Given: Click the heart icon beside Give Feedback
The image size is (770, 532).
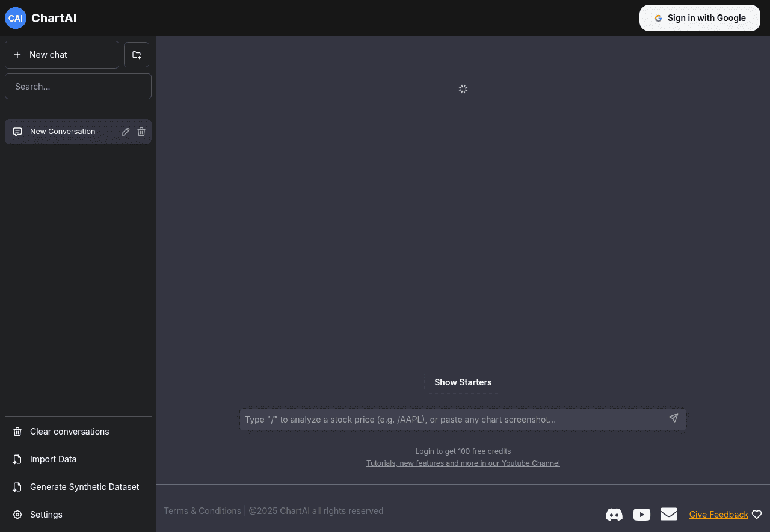Looking at the screenshot, I should pyautogui.click(x=757, y=515).
